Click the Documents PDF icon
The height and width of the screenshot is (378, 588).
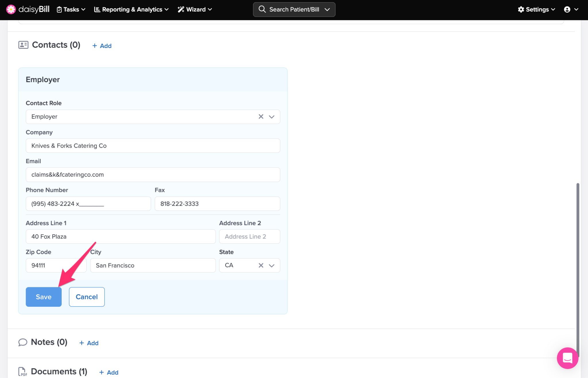(23, 371)
